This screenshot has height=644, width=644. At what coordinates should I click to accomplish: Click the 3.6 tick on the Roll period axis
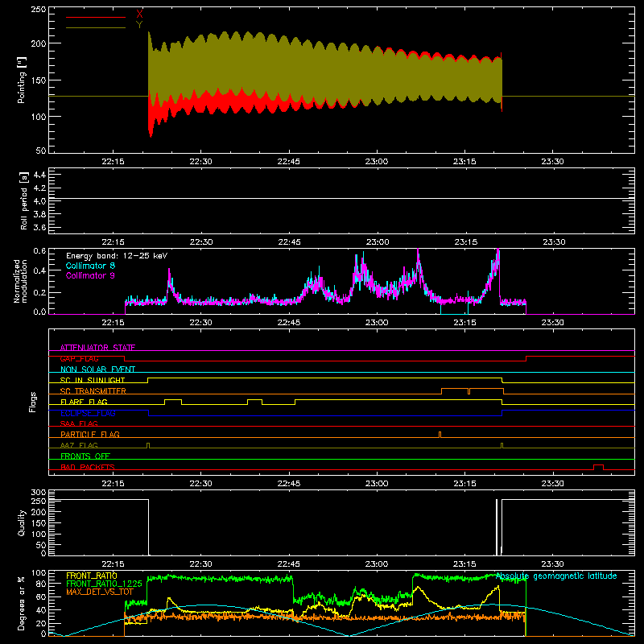[39, 227]
